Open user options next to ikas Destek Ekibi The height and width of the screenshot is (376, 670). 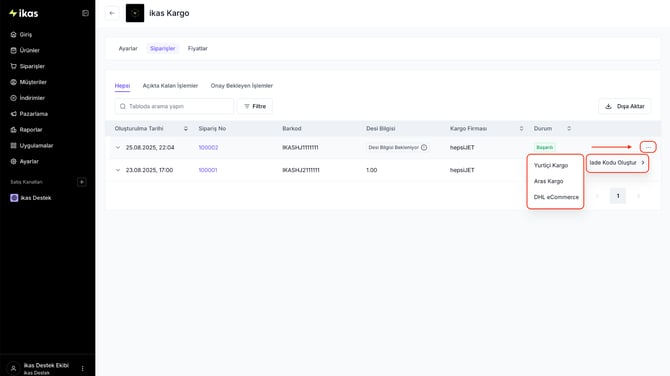[x=82, y=368]
